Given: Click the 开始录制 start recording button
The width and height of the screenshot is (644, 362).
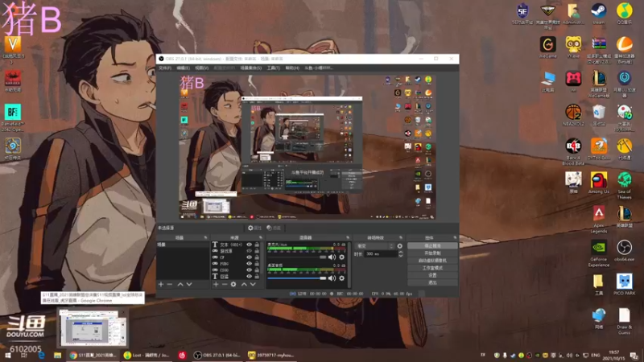Looking at the screenshot, I should point(432,253).
